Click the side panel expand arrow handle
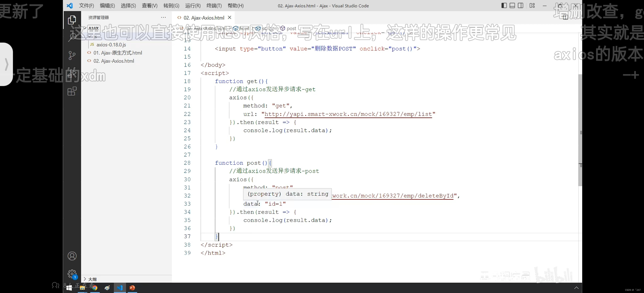Screen dimensions: 644x293 pyautogui.click(x=7, y=64)
